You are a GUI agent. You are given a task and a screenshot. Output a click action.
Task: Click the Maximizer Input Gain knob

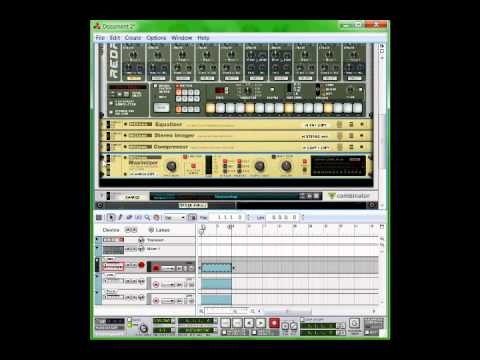pyautogui.click(x=171, y=166)
